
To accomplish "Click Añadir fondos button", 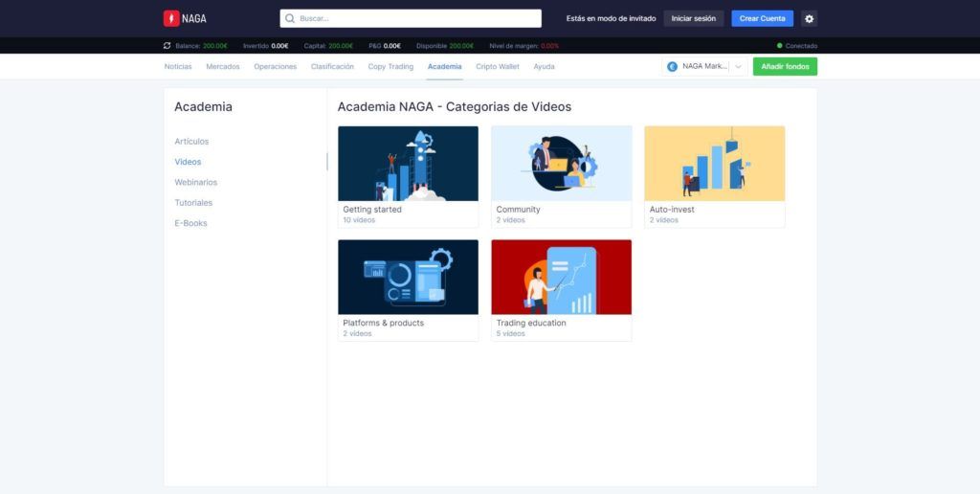I will [785, 66].
